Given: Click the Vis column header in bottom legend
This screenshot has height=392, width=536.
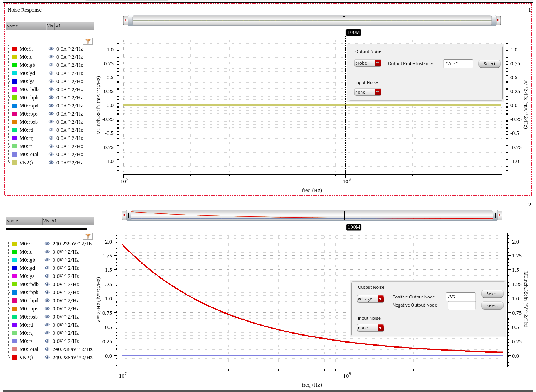Looking at the screenshot, I should 46,221.
